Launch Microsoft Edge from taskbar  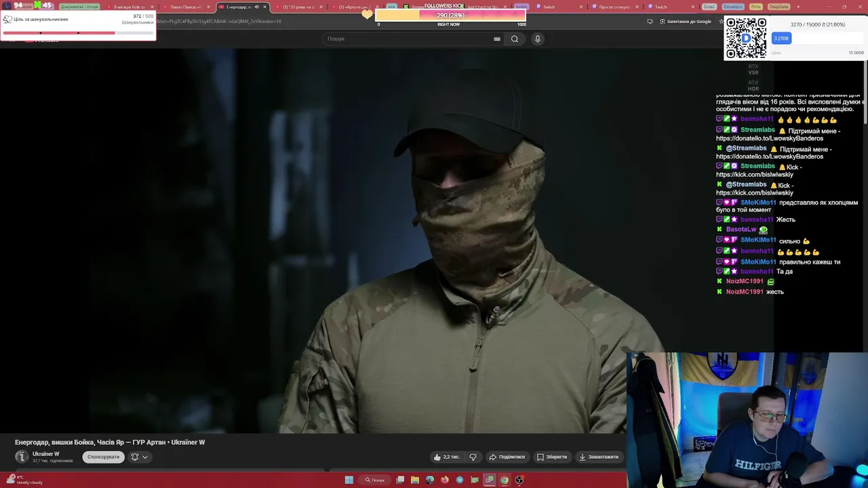pyautogui.click(x=430, y=480)
